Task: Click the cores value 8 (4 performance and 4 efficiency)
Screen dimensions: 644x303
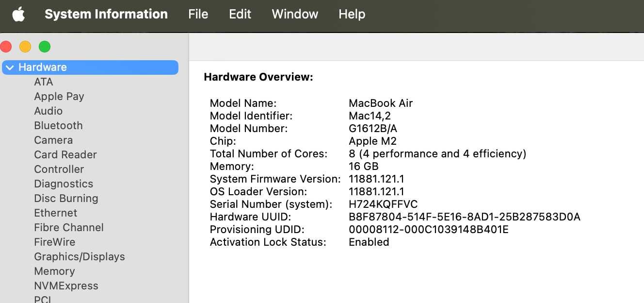Action: (437, 153)
